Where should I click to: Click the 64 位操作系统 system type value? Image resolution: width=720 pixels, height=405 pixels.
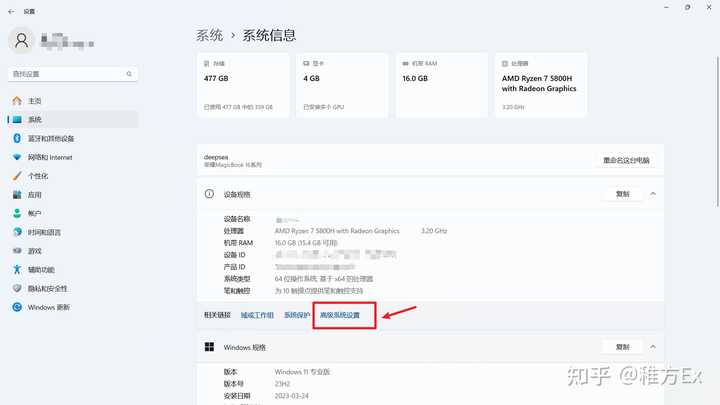(324, 279)
